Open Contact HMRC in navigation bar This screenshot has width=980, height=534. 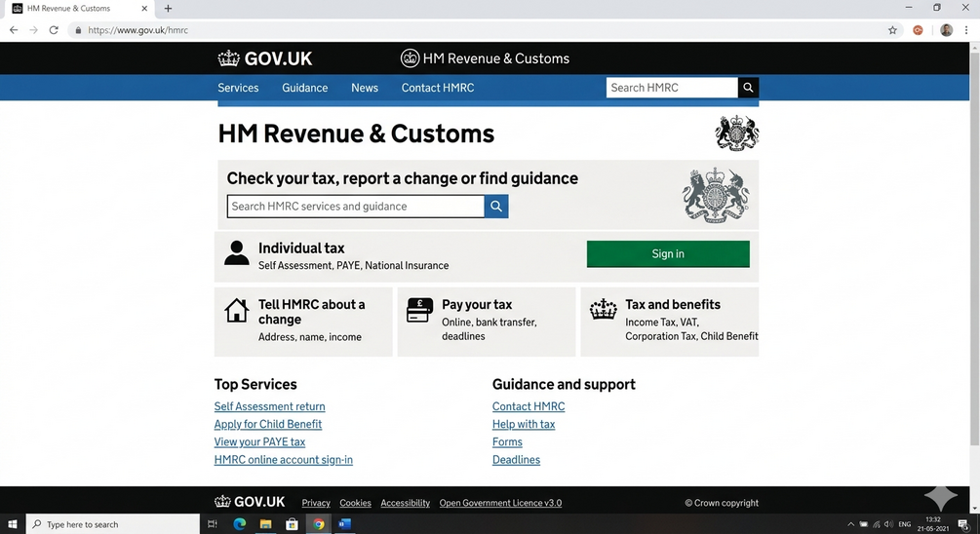(x=438, y=88)
